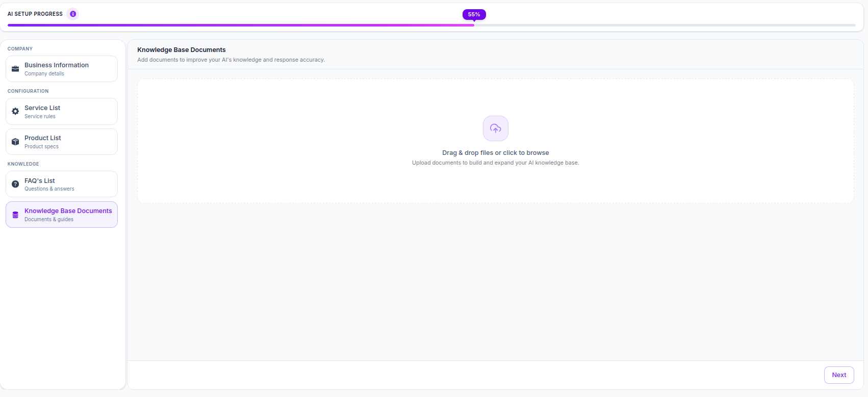Click the Next button

pyautogui.click(x=839, y=375)
